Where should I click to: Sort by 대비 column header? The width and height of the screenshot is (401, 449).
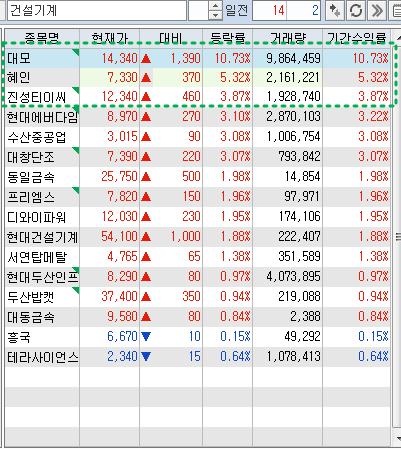point(171,37)
